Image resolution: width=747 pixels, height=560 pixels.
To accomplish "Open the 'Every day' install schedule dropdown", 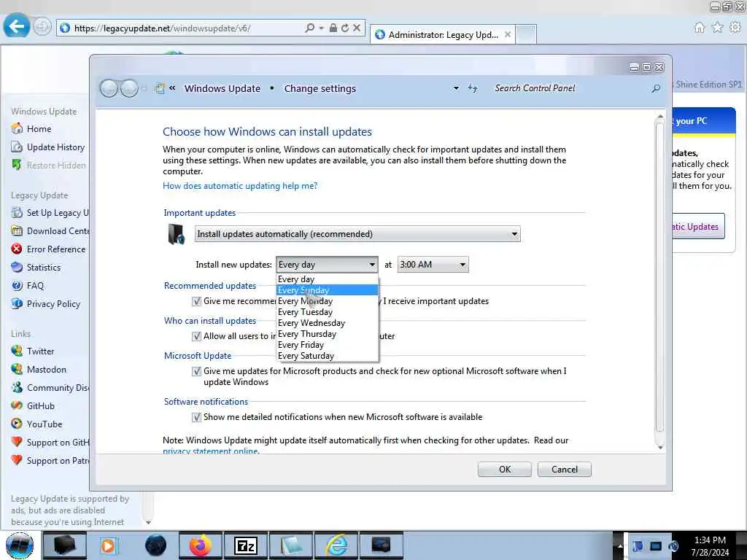I will click(x=327, y=264).
